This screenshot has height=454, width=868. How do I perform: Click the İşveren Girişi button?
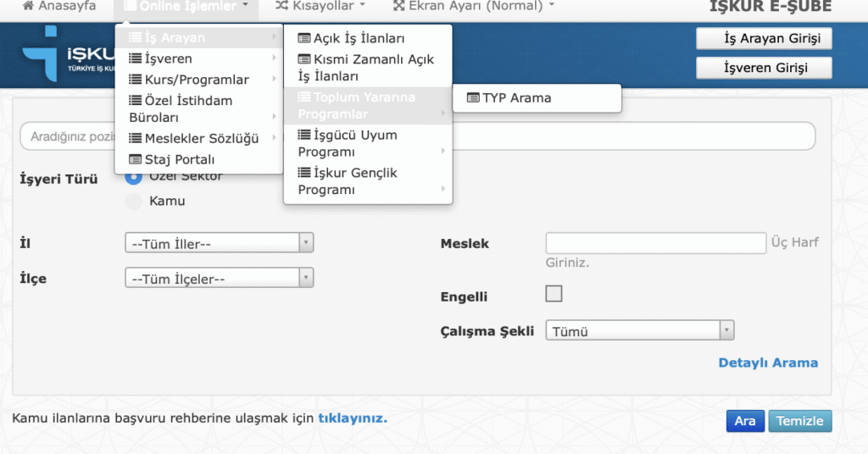tap(764, 68)
